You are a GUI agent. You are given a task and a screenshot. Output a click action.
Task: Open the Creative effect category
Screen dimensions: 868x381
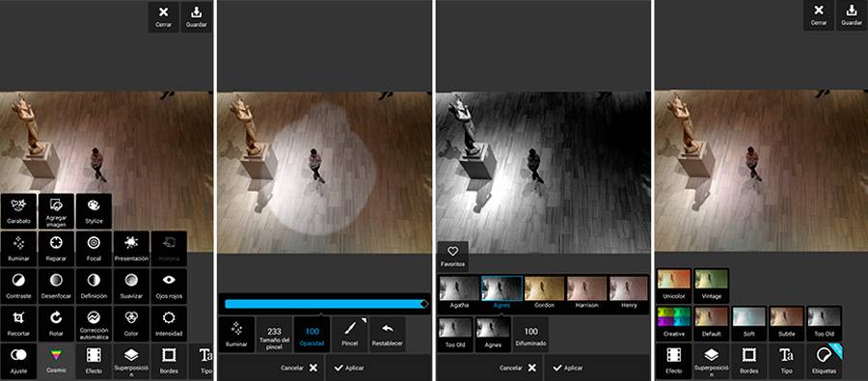(674, 323)
